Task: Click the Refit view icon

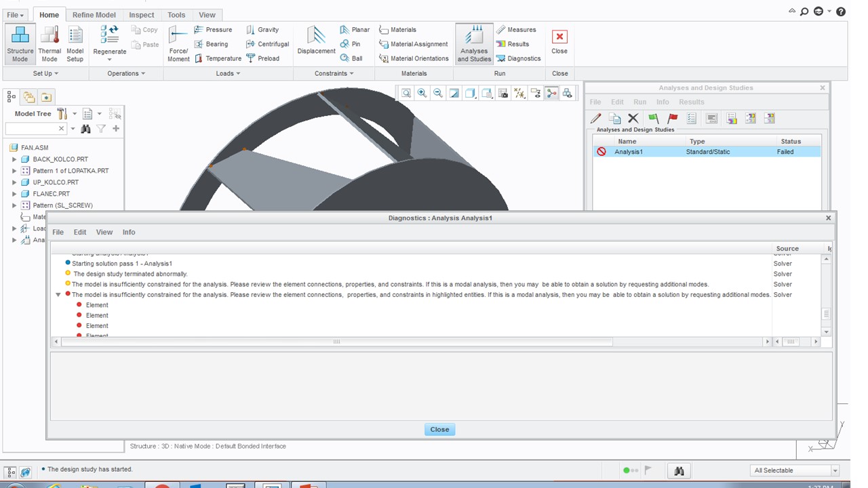Action: pos(406,94)
